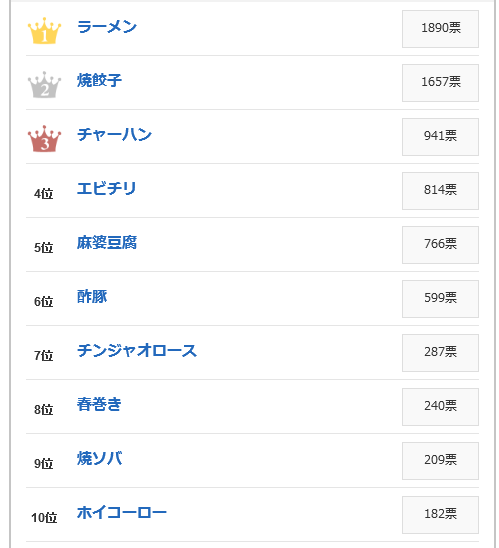Click the gold first-place crown icon
The image size is (499, 548).
44,31
